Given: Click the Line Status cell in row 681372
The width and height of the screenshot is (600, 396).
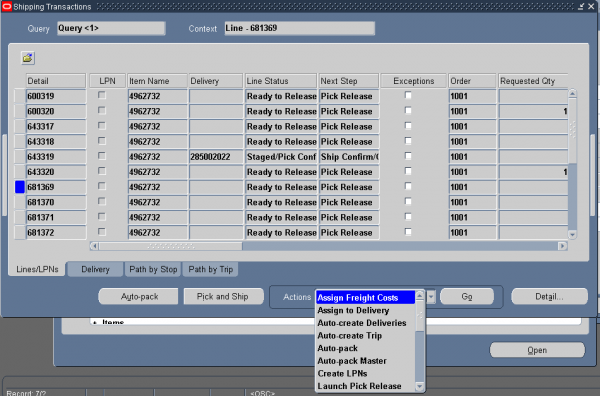Looking at the screenshot, I should [x=281, y=233].
